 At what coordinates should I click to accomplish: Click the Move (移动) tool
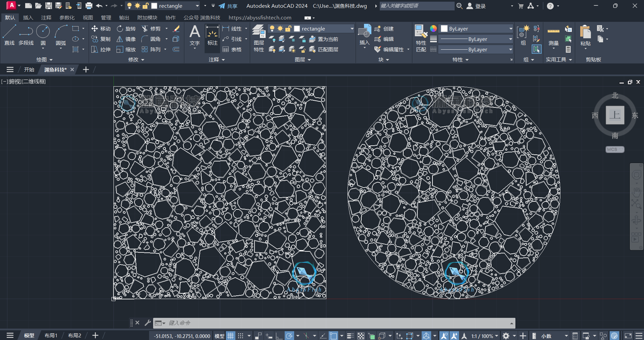(x=101, y=29)
